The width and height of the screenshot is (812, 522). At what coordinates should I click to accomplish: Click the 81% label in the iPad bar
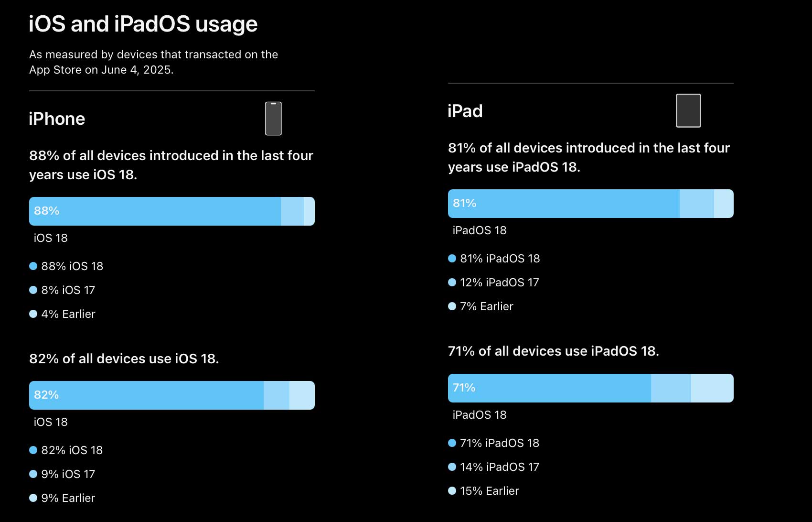(x=464, y=203)
